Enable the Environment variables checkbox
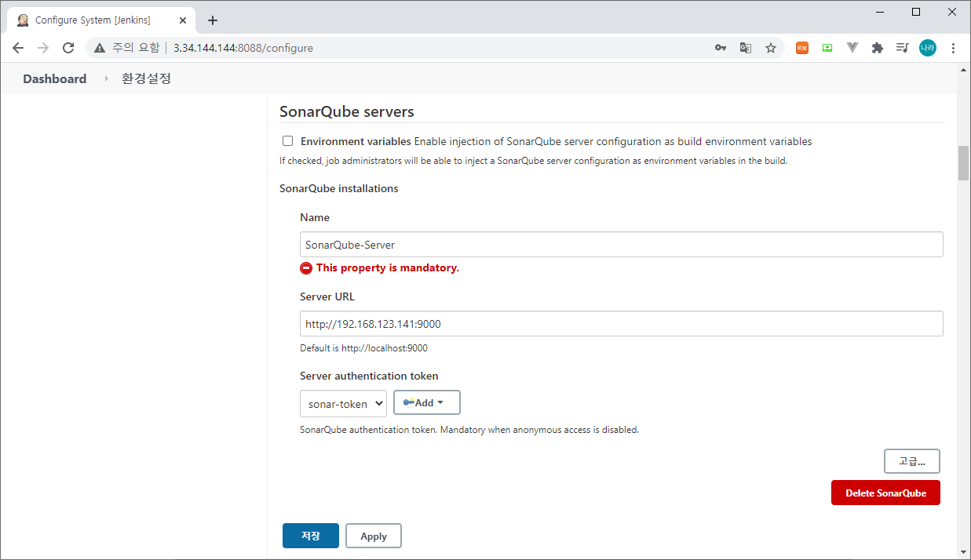971x560 pixels. pyautogui.click(x=287, y=141)
